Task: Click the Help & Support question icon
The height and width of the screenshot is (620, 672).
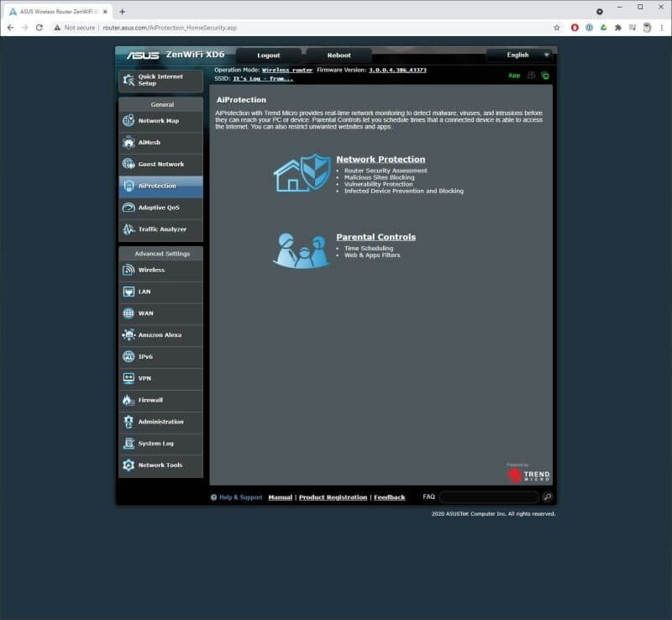Action: click(213, 497)
